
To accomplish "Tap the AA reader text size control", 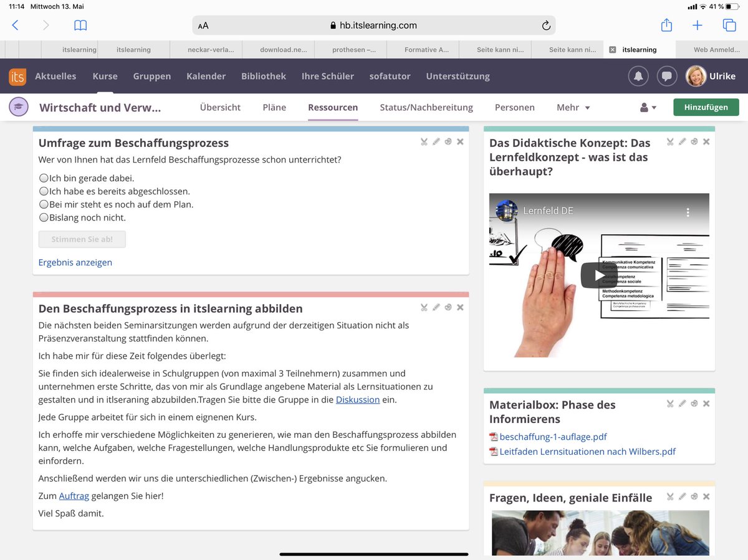I will (x=203, y=26).
